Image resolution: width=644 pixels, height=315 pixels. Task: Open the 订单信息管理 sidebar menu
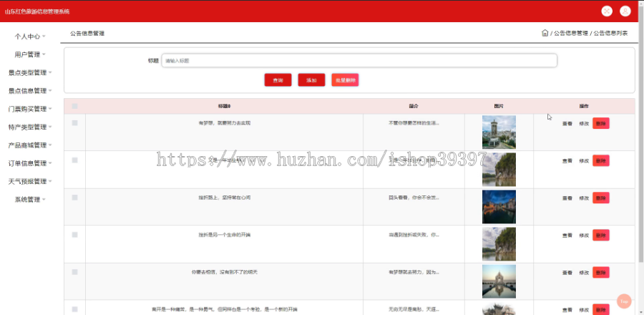[x=30, y=163]
